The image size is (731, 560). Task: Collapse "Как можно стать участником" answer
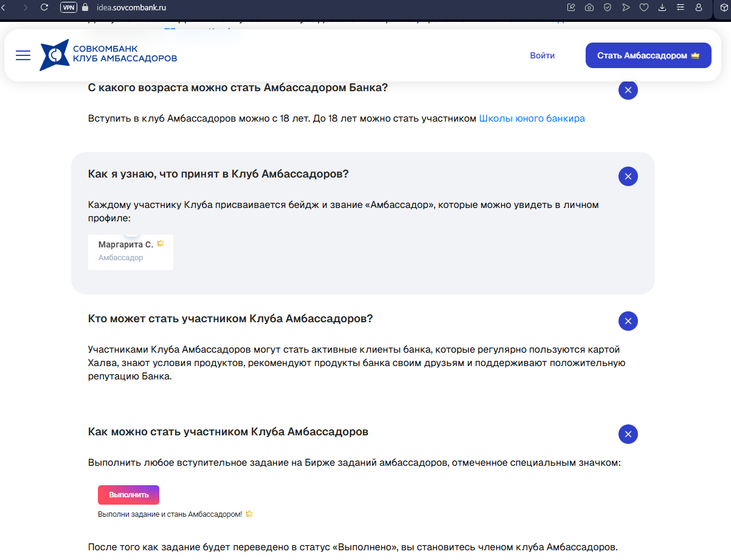point(628,434)
